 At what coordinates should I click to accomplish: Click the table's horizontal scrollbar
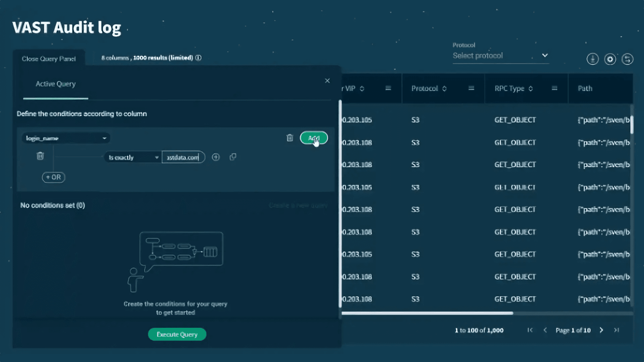click(427, 313)
